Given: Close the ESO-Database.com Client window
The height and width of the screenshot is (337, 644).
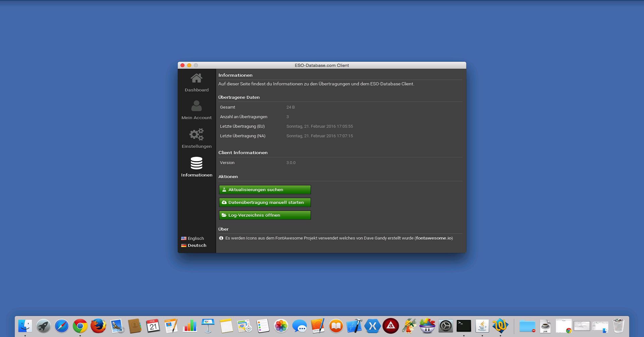Looking at the screenshot, I should pyautogui.click(x=182, y=65).
